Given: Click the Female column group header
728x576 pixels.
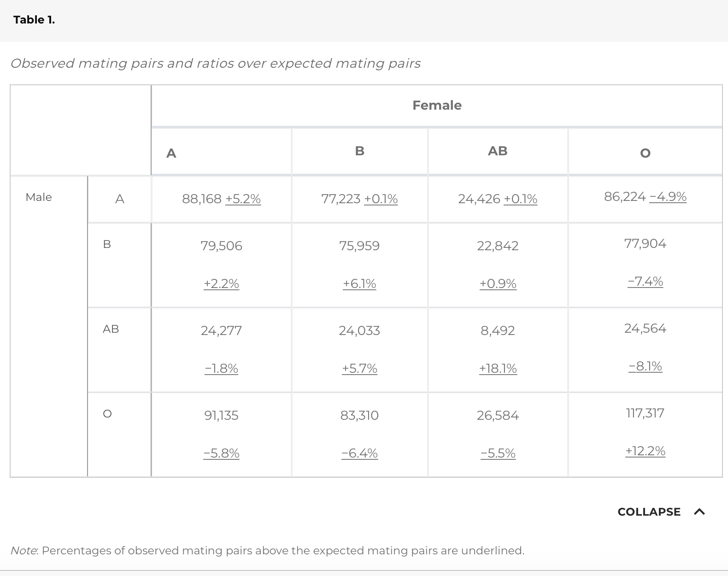Looking at the screenshot, I should coord(437,106).
